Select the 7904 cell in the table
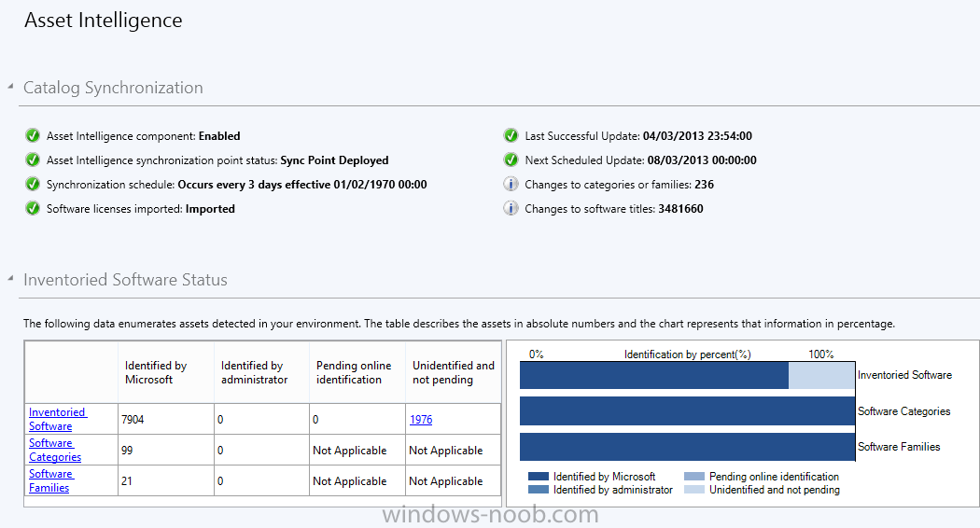Viewport: 980px width, 528px height. coord(165,419)
